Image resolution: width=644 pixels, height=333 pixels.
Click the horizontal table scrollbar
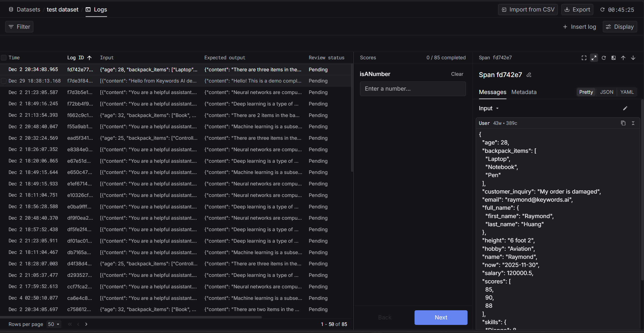[x=131, y=317]
